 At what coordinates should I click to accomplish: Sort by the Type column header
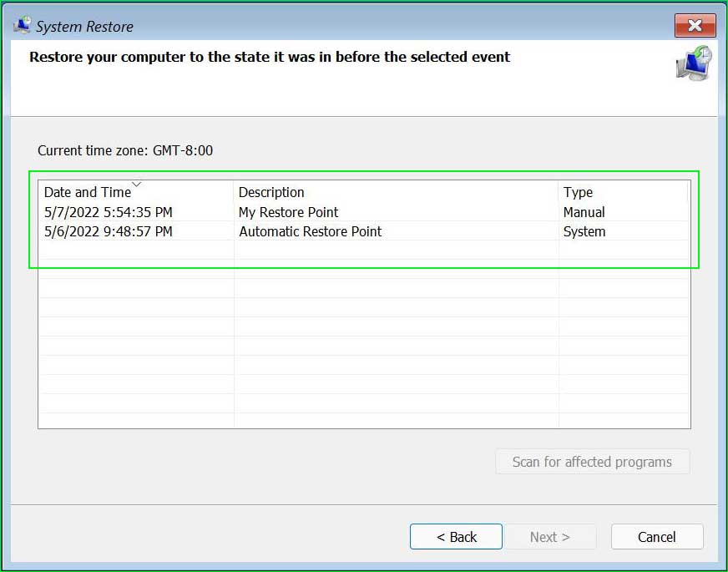[x=578, y=192]
